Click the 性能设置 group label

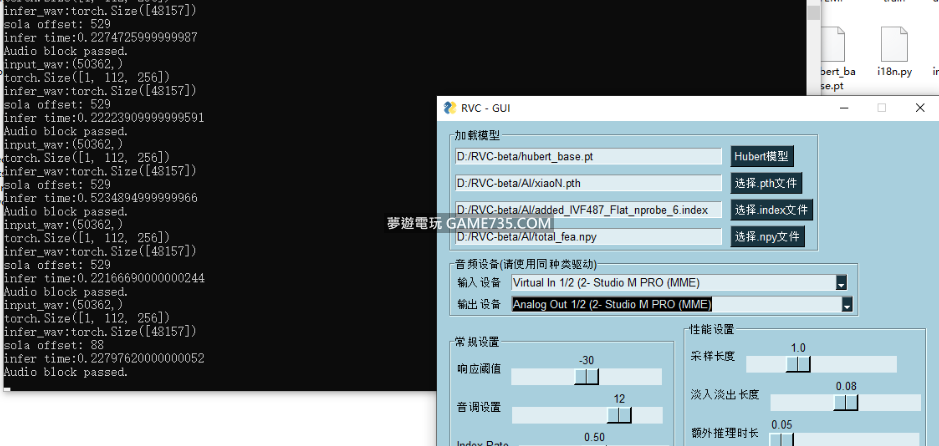click(712, 329)
